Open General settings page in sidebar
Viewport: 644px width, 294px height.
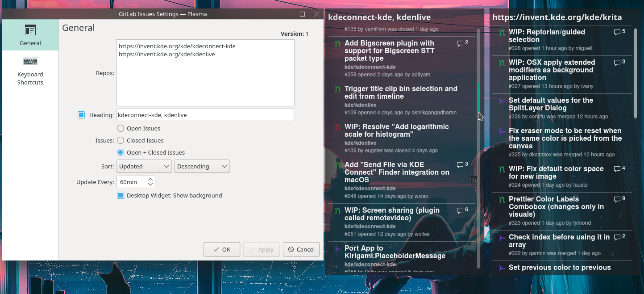click(30, 35)
